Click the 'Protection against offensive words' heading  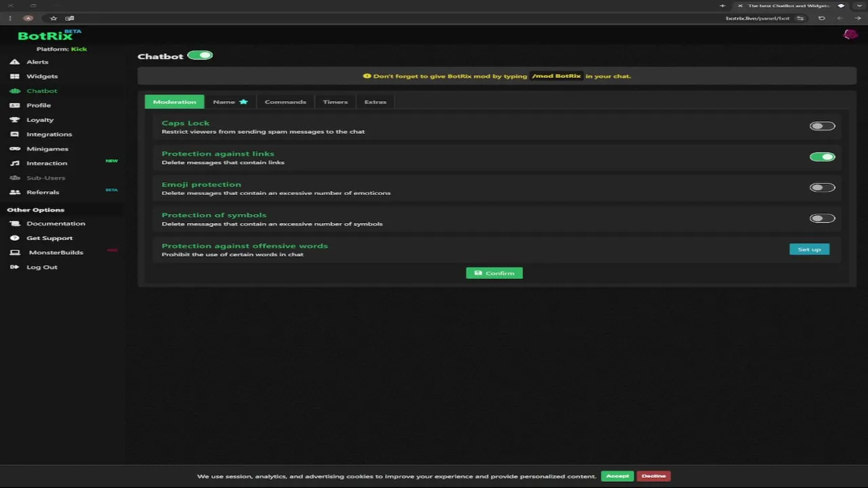[245, 246]
